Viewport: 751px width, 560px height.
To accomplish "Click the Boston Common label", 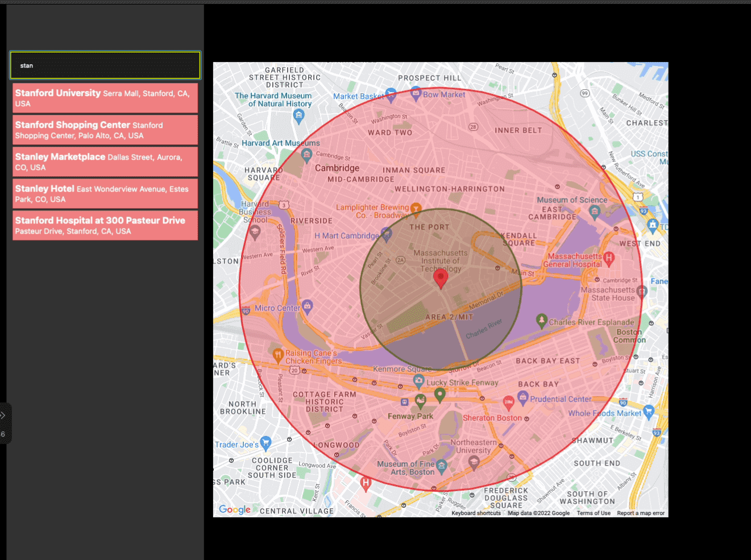I will pos(629,336).
